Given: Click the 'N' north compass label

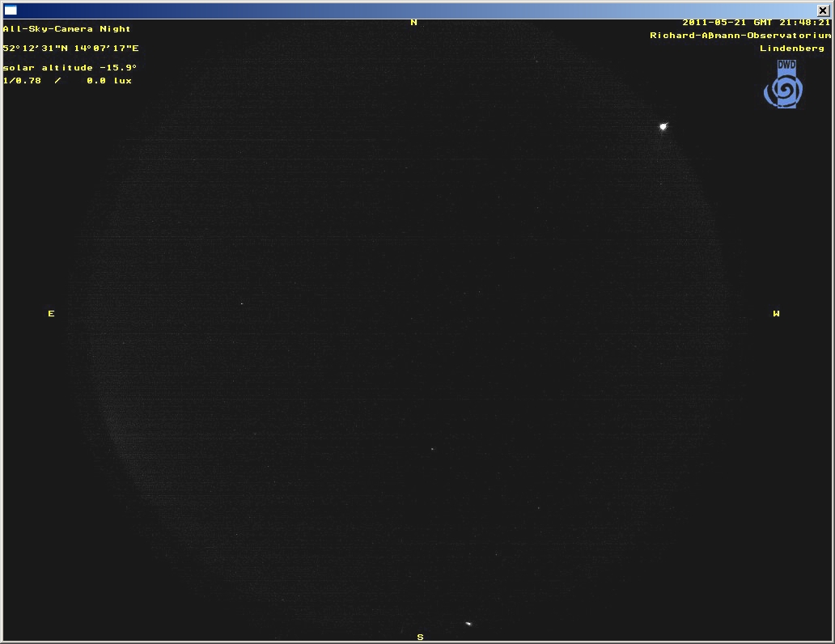Looking at the screenshot, I should pyautogui.click(x=413, y=23).
